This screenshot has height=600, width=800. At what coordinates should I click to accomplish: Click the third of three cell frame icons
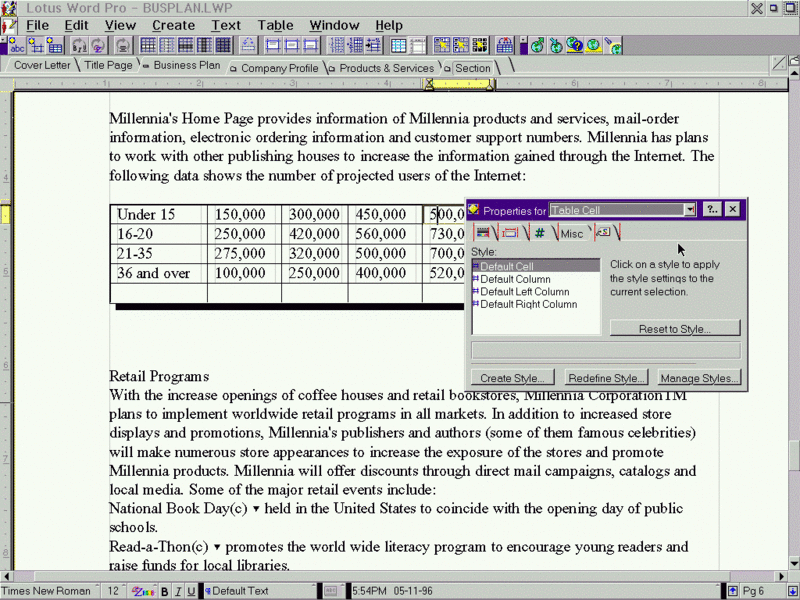pos(311,46)
